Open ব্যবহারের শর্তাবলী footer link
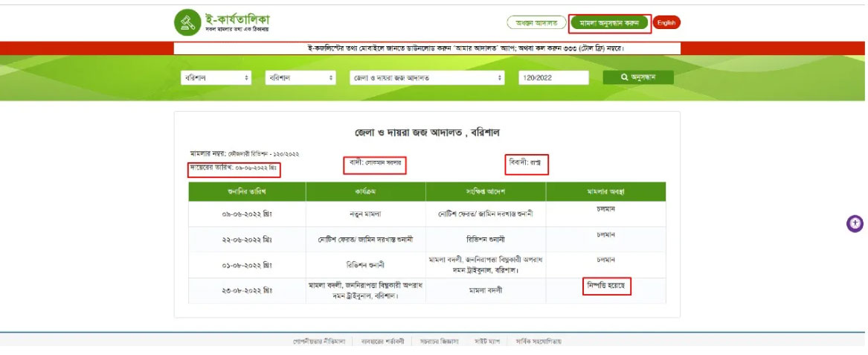This screenshot has width=868, height=355. pos(382,342)
